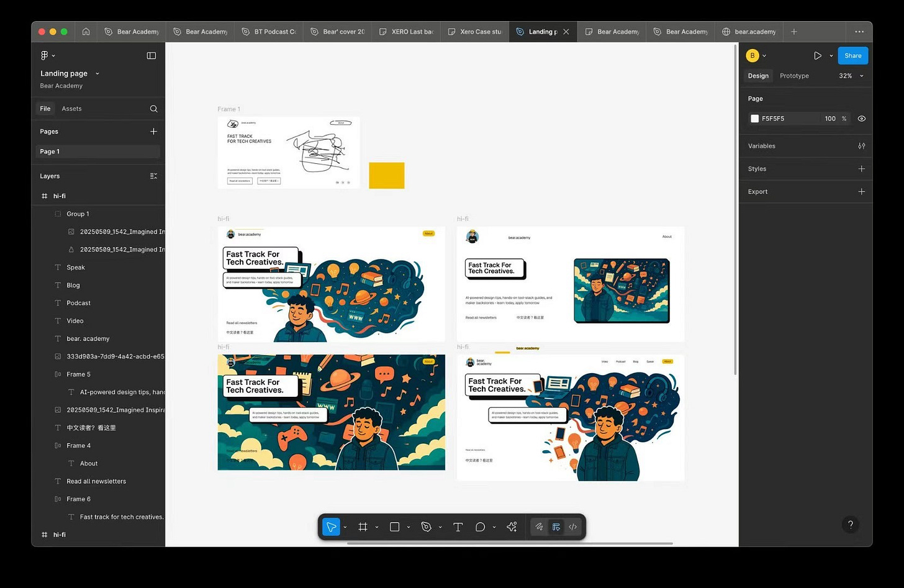
Task: Select the Podcast text layer
Action: (x=98, y=303)
